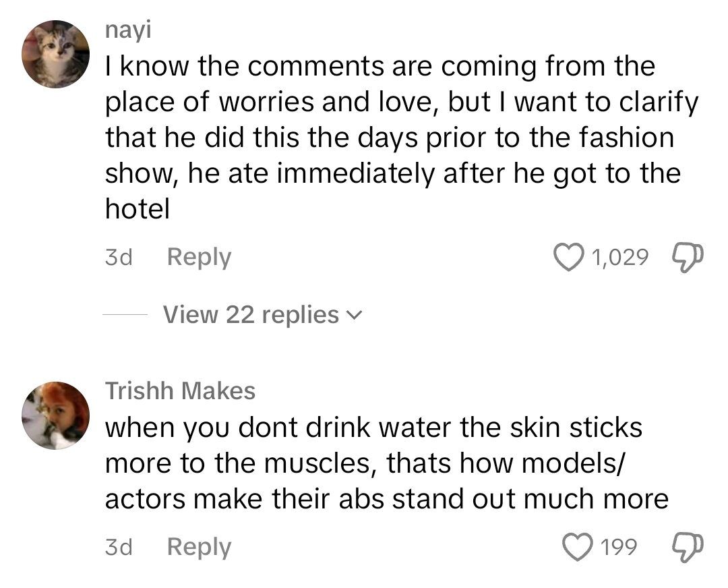
Task: Reply to Trishh Makes' comment
Action: pos(199,547)
